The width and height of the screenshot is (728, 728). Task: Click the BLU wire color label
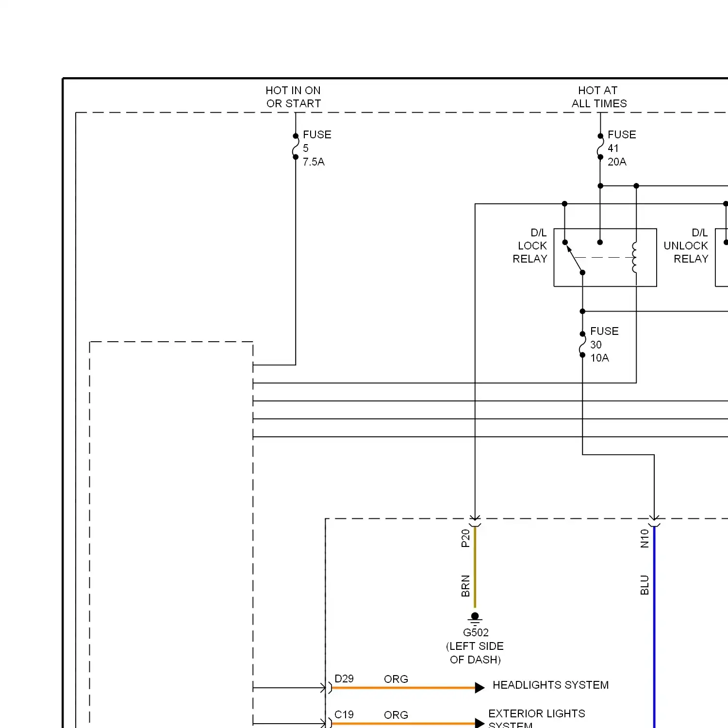[645, 585]
